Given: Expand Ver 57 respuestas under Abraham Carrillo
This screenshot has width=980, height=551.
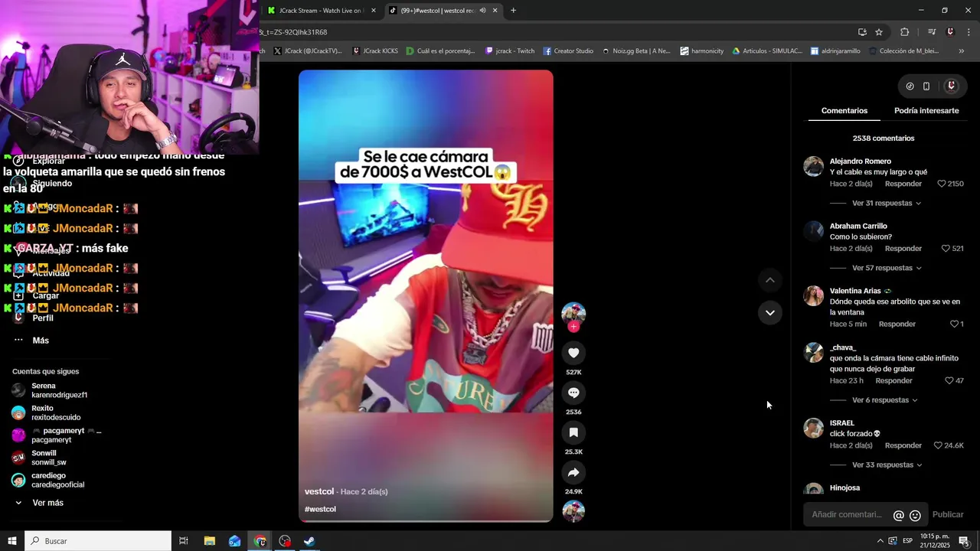Looking at the screenshot, I should coord(887,269).
